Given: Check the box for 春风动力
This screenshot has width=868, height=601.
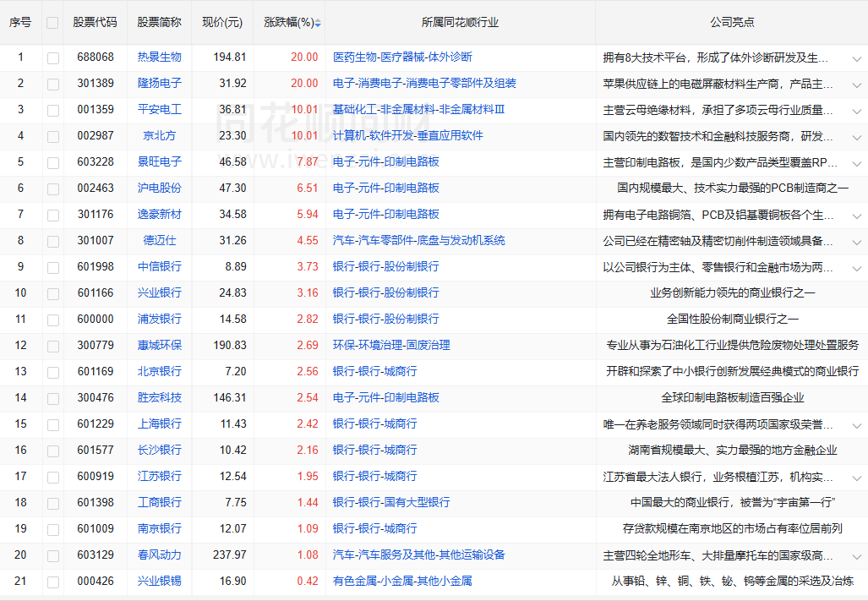Looking at the screenshot, I should [x=53, y=556].
